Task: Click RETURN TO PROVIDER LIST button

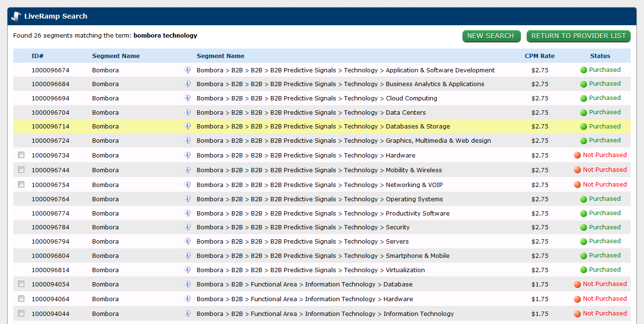Action: 578,36
